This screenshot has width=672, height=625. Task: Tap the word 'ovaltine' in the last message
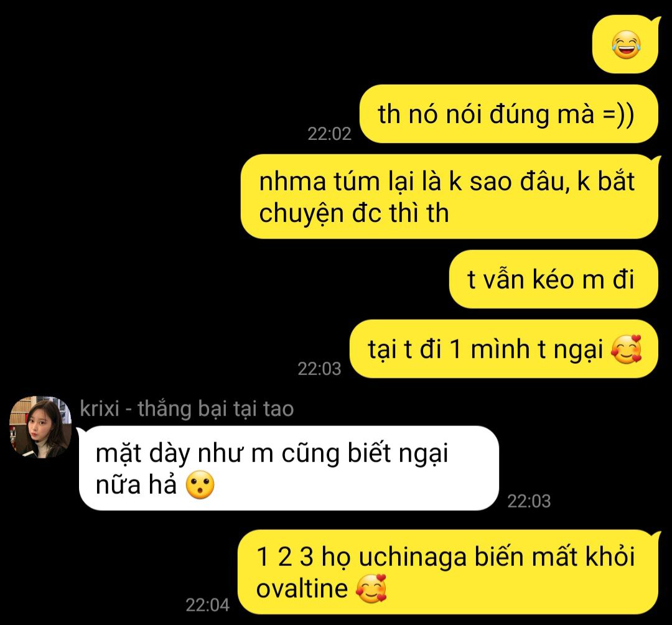coord(302,588)
